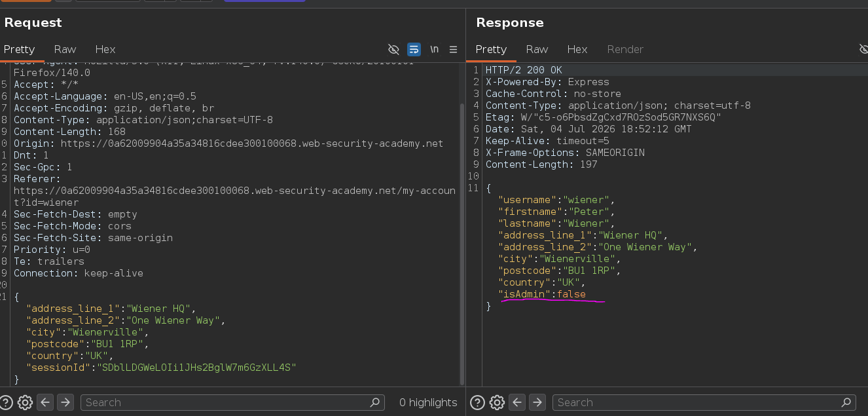Click "city":"Wienerville" in request body

(88, 332)
